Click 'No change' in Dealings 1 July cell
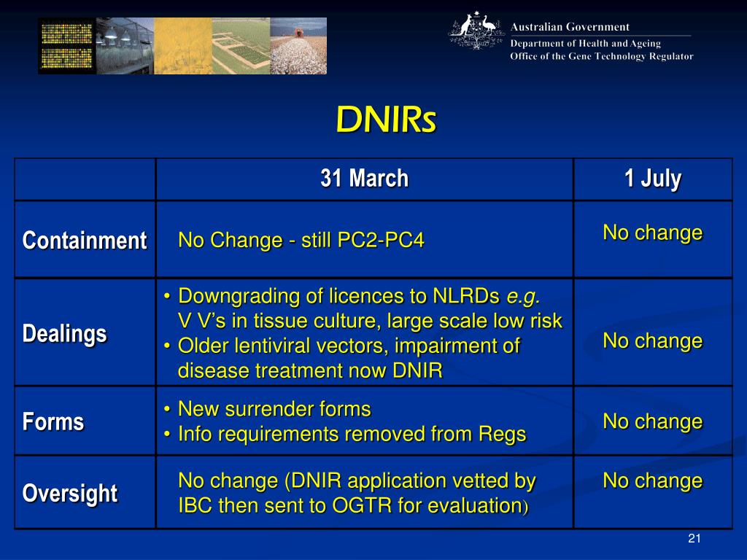 pyautogui.click(x=653, y=341)
